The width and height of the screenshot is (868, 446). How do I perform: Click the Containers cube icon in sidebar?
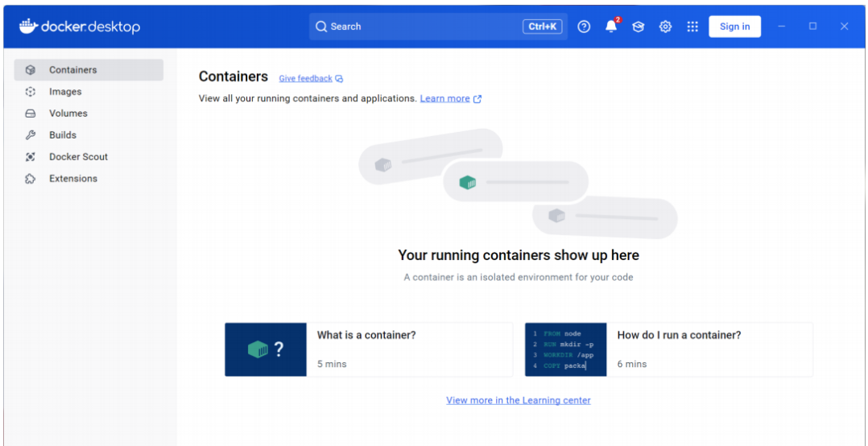click(x=31, y=70)
